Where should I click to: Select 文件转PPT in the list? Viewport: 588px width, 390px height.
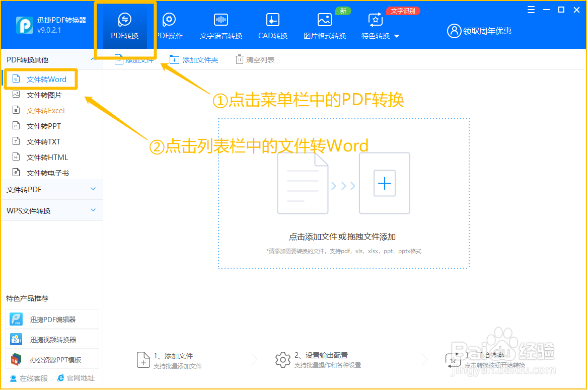tap(43, 126)
